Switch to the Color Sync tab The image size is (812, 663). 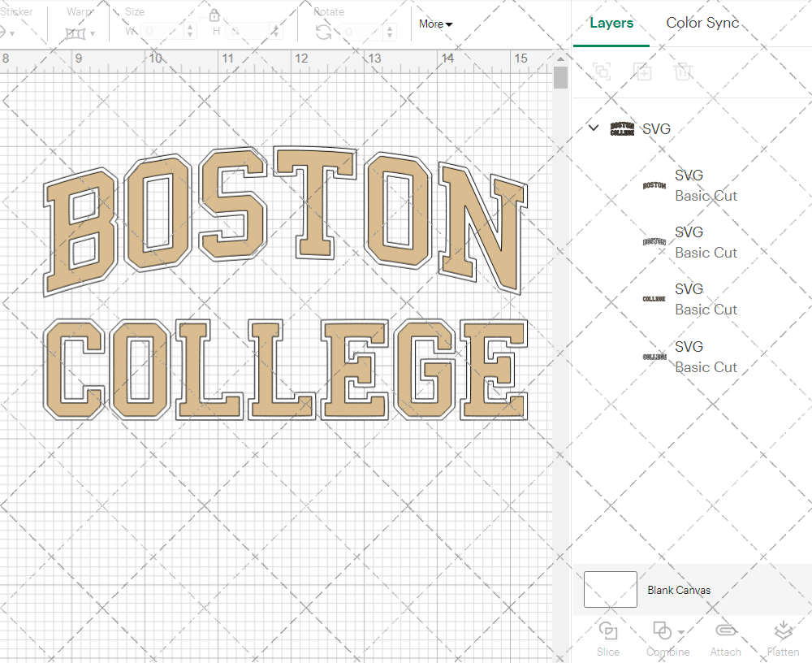coord(702,23)
